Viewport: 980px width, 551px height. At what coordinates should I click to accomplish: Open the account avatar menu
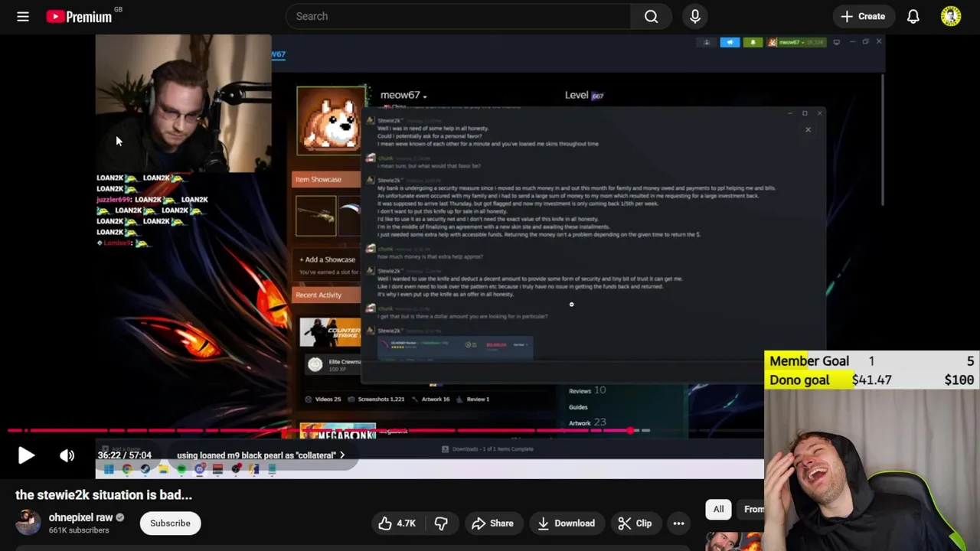[x=951, y=16]
